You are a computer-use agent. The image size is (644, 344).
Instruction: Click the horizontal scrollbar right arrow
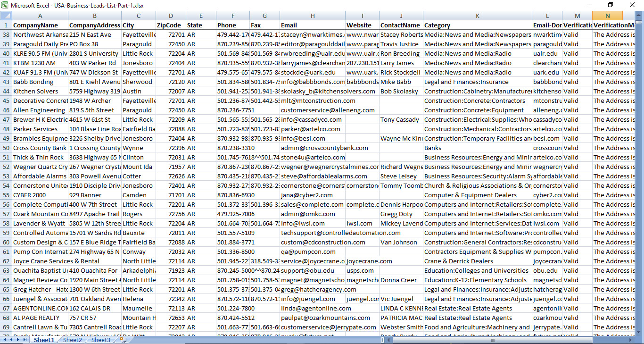click(631, 340)
